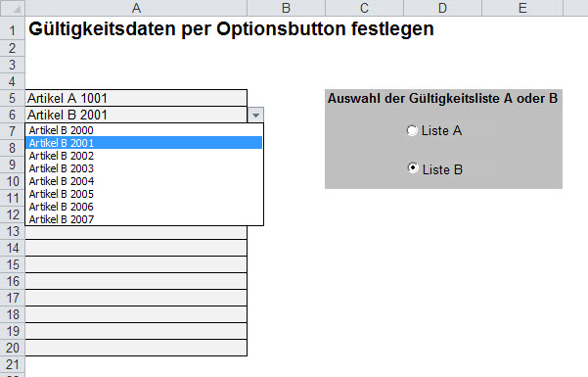Click cell containing Artikel A 1001
The width and height of the screenshot is (588, 377).
(x=136, y=98)
